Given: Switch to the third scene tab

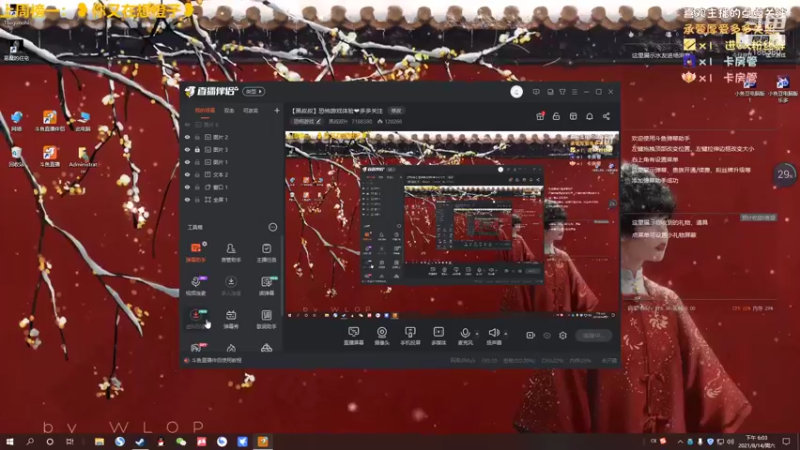Looking at the screenshot, I should point(251,111).
